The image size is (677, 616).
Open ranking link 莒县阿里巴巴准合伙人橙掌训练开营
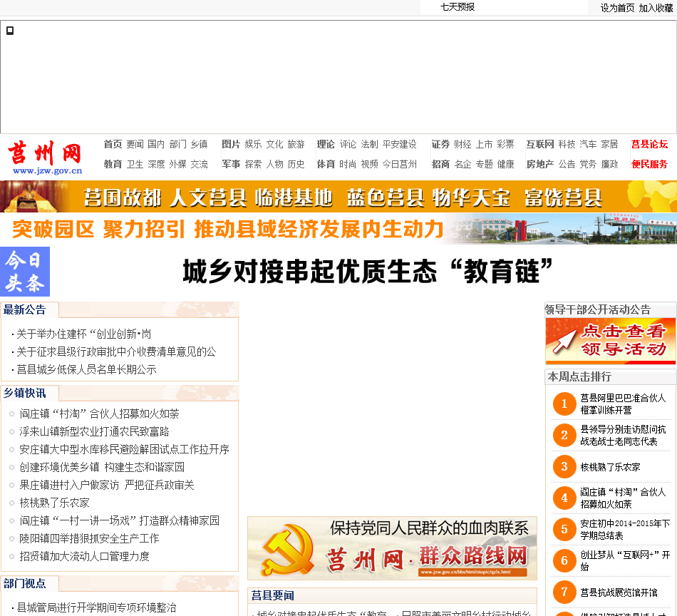623,404
